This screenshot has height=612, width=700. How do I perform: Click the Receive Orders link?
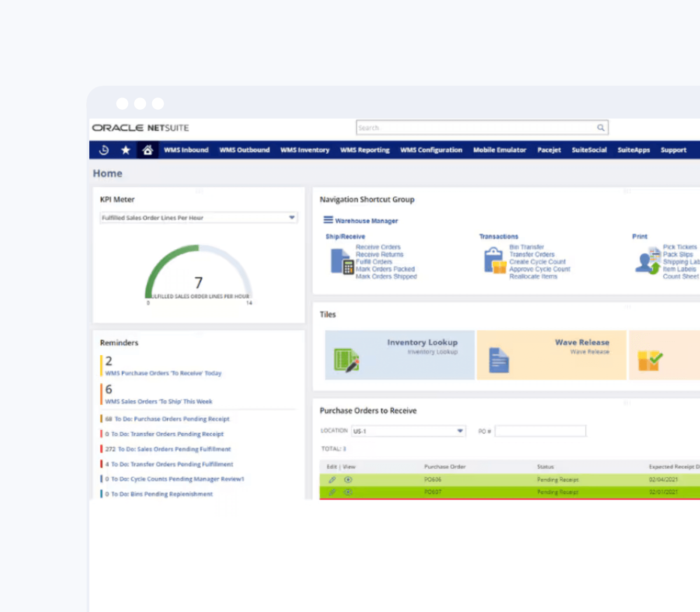tap(378, 247)
